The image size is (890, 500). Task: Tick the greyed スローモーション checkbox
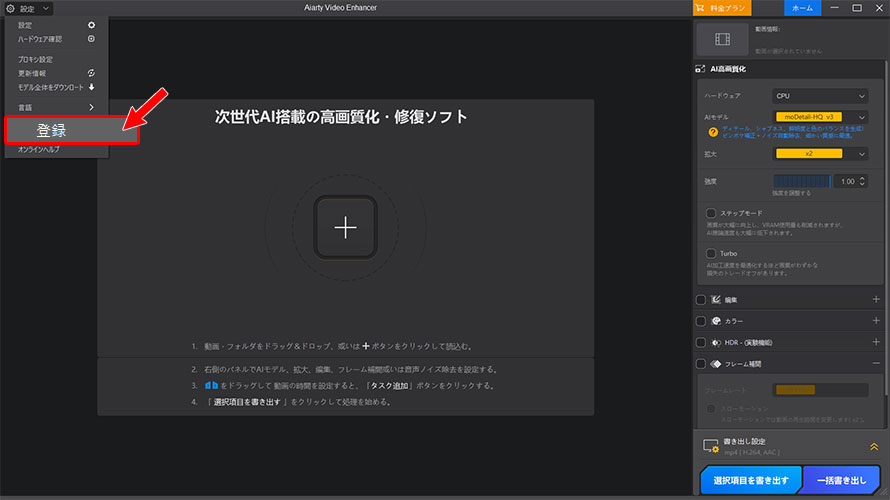tap(711, 409)
